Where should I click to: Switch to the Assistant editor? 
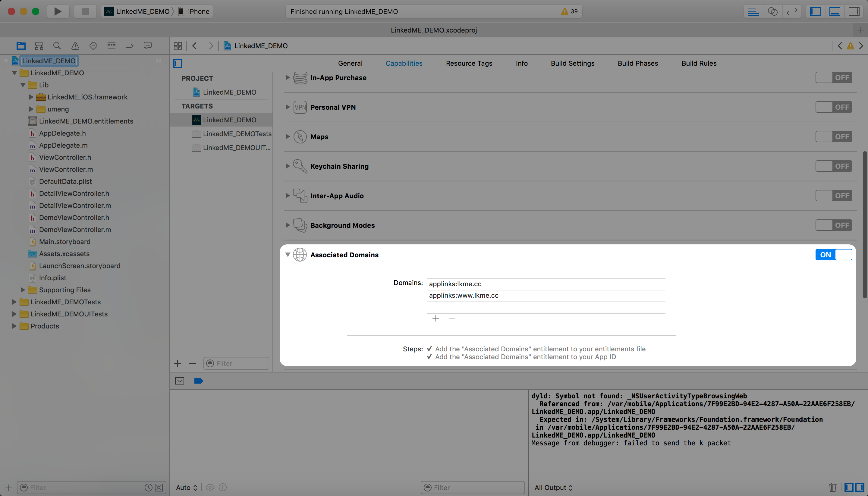click(773, 11)
